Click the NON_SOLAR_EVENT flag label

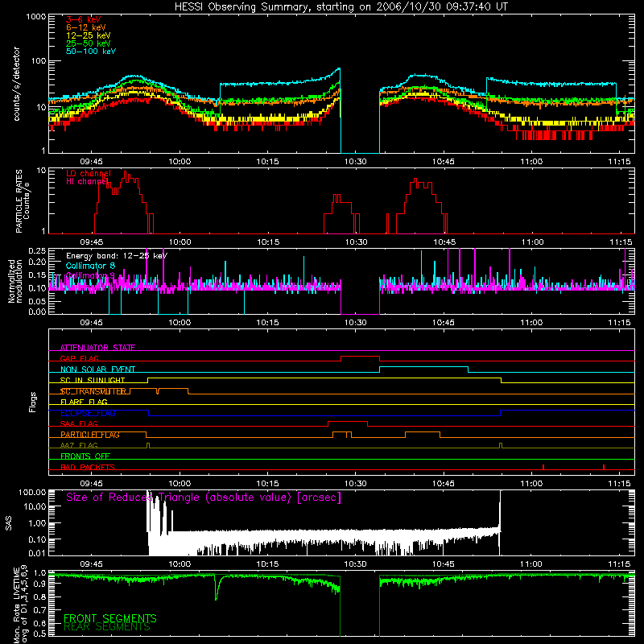click(97, 369)
